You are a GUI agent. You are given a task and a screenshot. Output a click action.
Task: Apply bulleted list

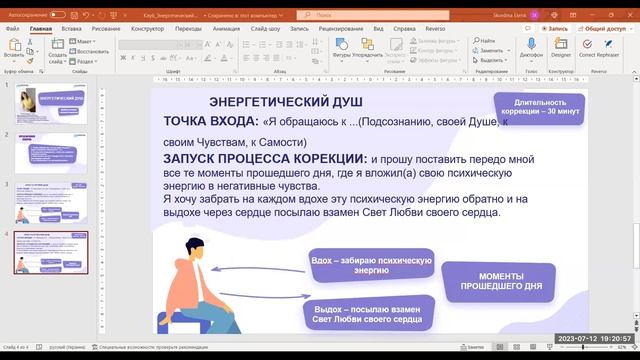246,44
